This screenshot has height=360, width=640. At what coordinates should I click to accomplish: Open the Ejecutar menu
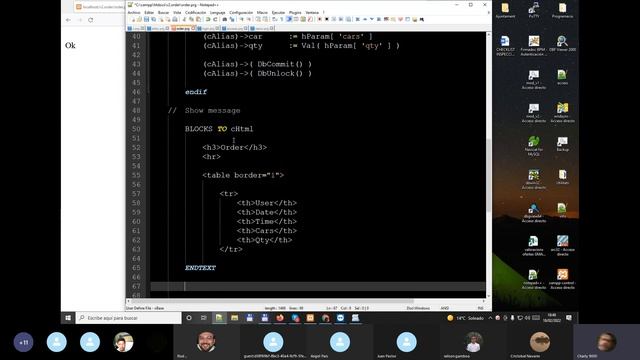point(278,13)
